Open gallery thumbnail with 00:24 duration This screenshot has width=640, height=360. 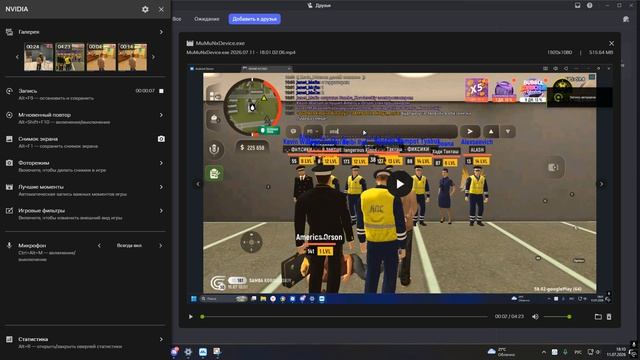(38, 57)
